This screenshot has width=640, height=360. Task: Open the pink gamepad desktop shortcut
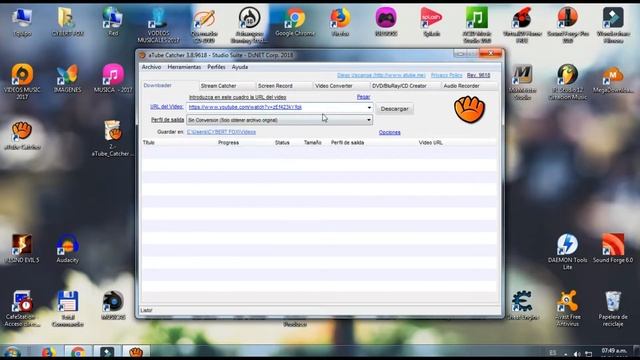386,22
